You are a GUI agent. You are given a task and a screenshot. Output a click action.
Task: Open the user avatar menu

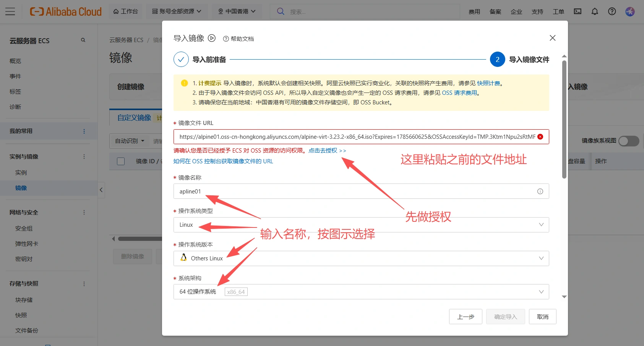630,11
